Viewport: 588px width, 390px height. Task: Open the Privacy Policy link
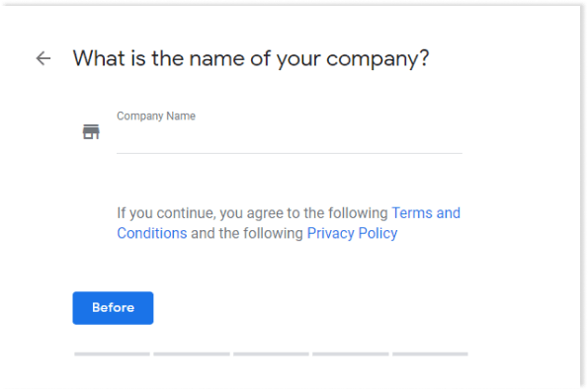coord(352,233)
